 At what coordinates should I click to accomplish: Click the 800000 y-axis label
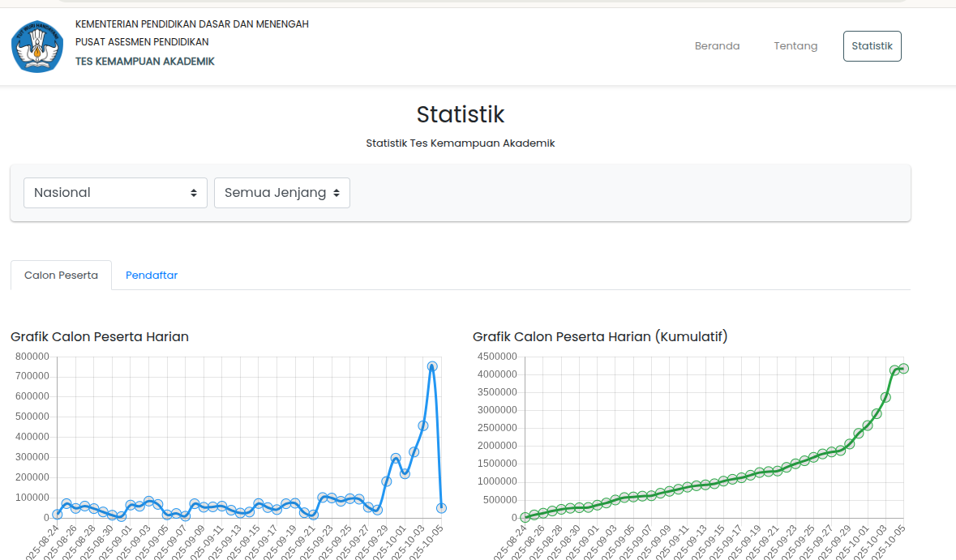[32, 357]
